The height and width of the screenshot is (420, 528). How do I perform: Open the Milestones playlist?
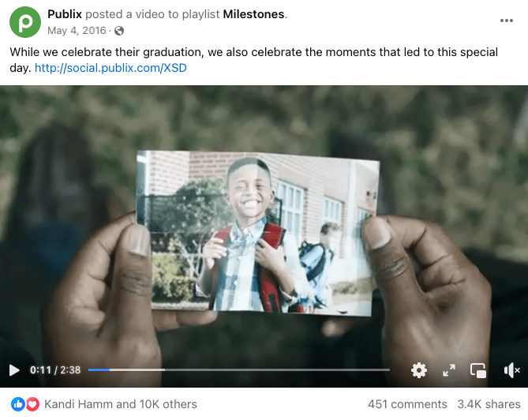coord(253,14)
